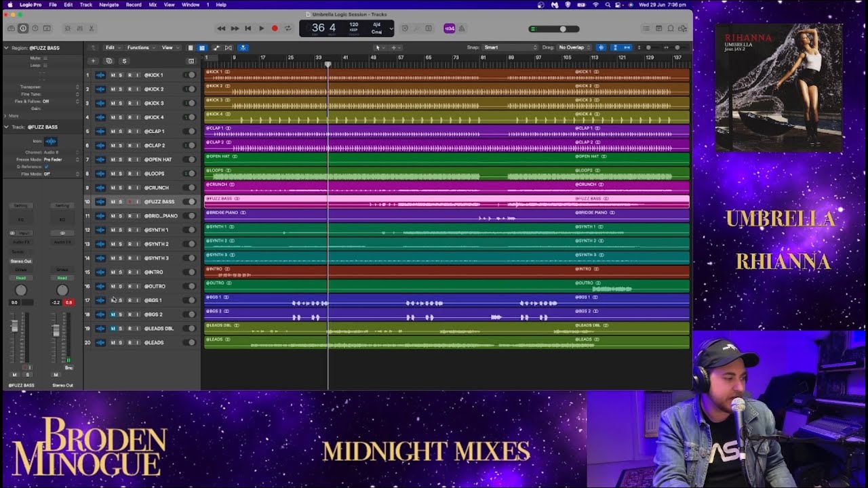Open the Functions menu in tracks area
868x488 pixels.
[x=140, y=47]
